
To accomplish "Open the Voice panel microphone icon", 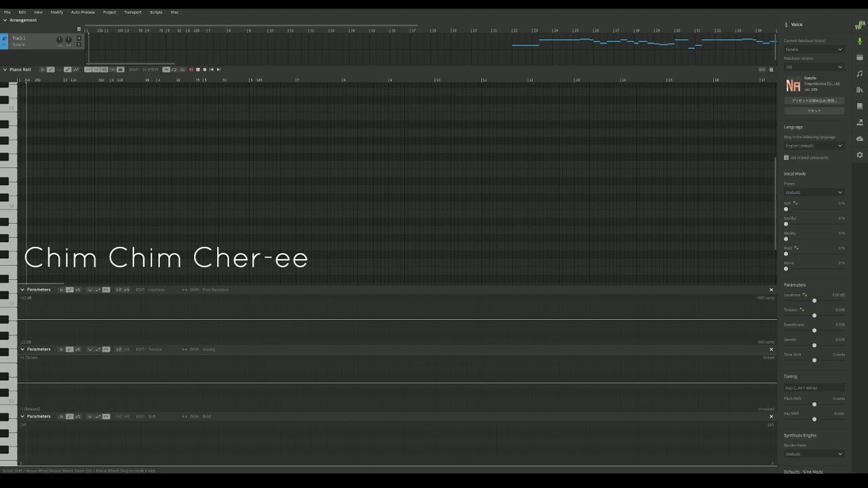I will (x=860, y=41).
